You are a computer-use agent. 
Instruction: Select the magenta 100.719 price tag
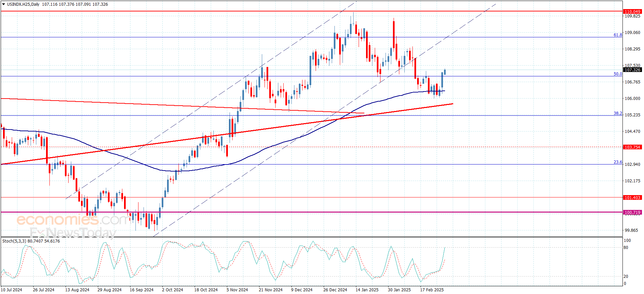click(632, 212)
